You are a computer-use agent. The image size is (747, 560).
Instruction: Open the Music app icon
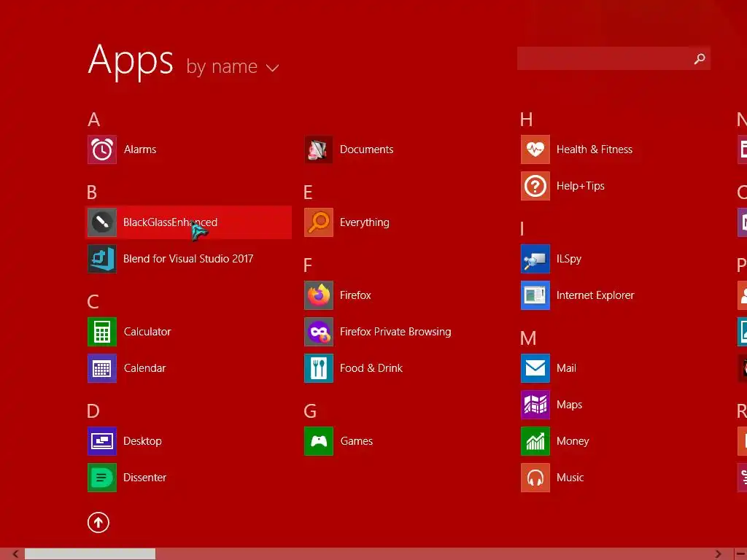coord(535,478)
